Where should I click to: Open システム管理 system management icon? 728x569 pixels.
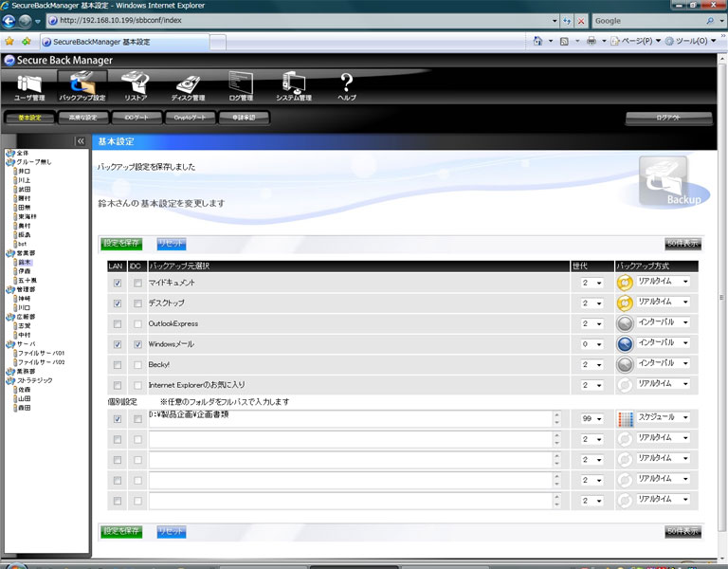point(294,86)
